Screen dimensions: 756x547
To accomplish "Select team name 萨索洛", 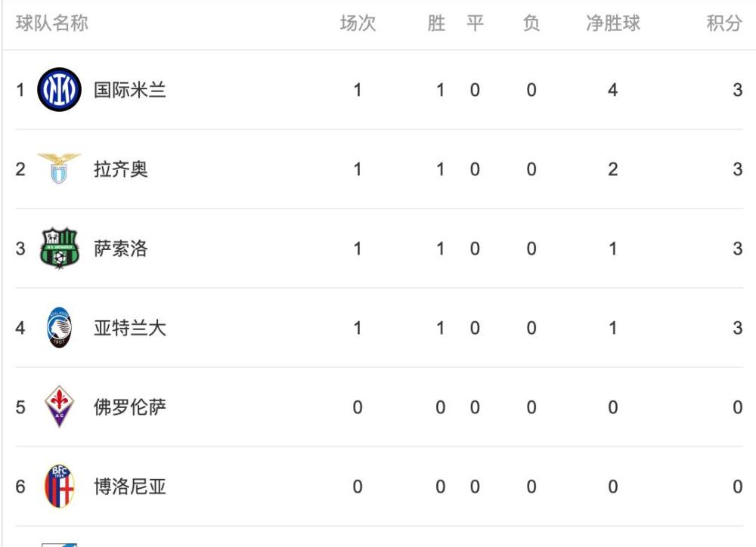I will [120, 249].
